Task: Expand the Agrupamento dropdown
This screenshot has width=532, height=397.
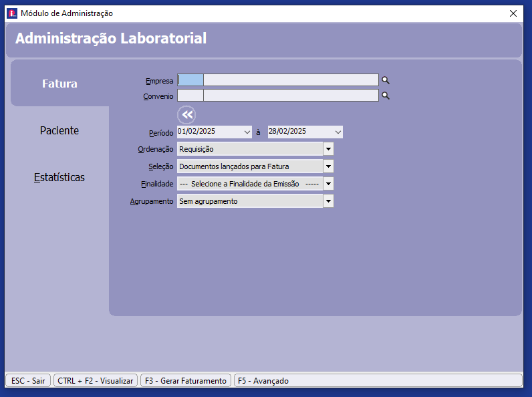Action: 328,201
